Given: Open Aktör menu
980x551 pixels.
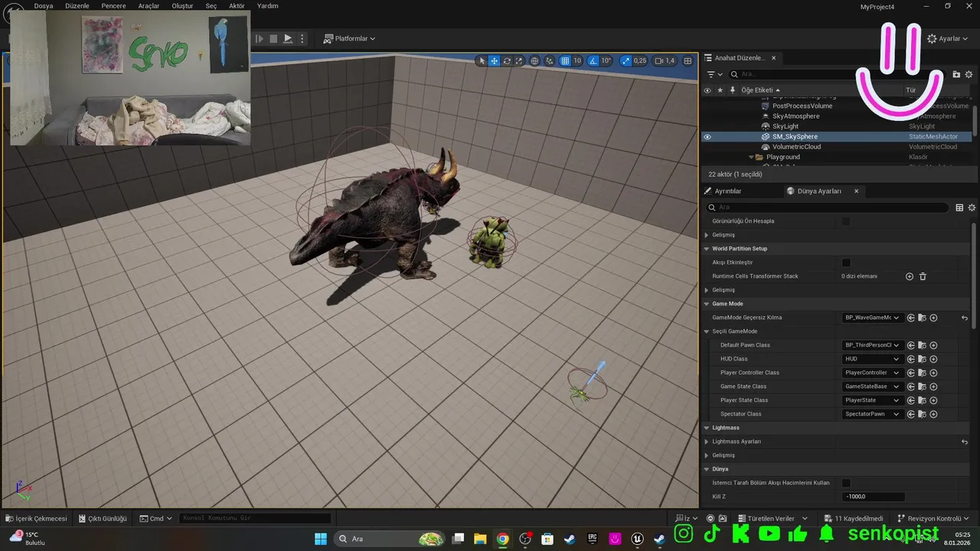Looking at the screenshot, I should [237, 5].
